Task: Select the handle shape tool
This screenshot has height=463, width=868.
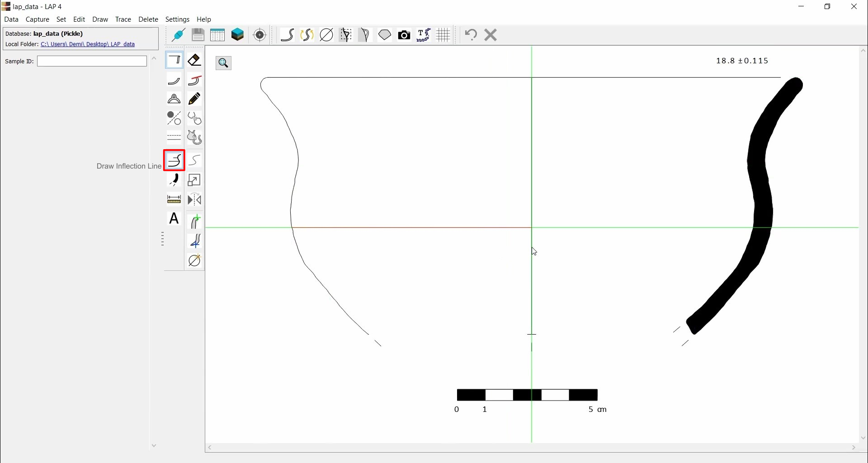Action: point(174,99)
